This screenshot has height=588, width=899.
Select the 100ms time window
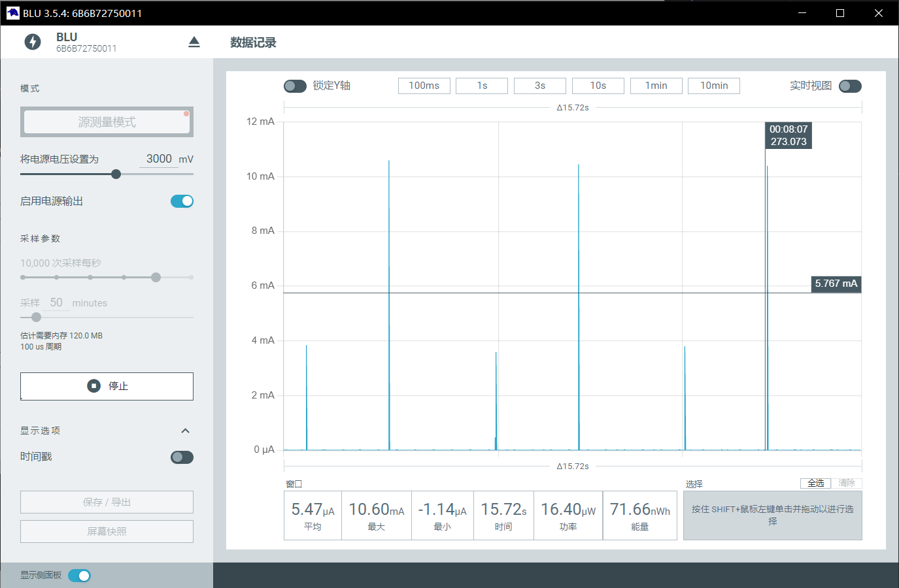[x=424, y=86]
